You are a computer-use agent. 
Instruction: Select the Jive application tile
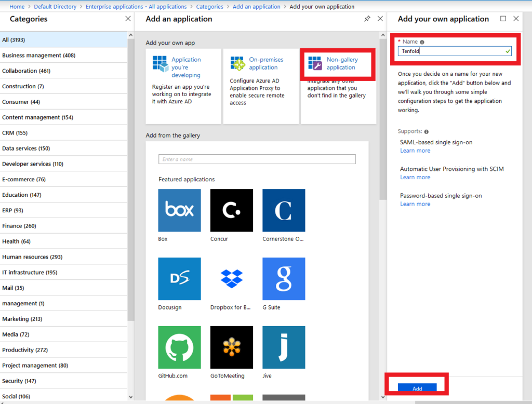pyautogui.click(x=284, y=347)
